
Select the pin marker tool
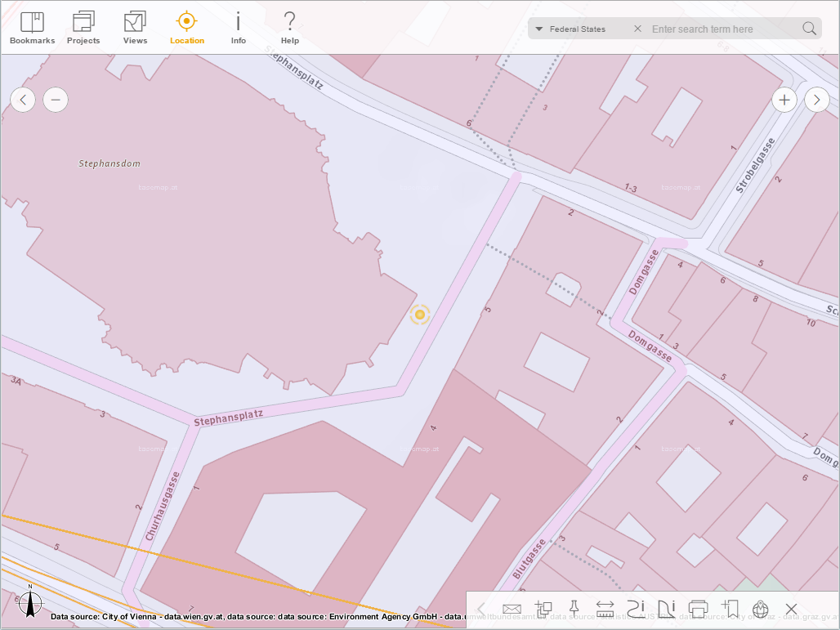tap(574, 609)
